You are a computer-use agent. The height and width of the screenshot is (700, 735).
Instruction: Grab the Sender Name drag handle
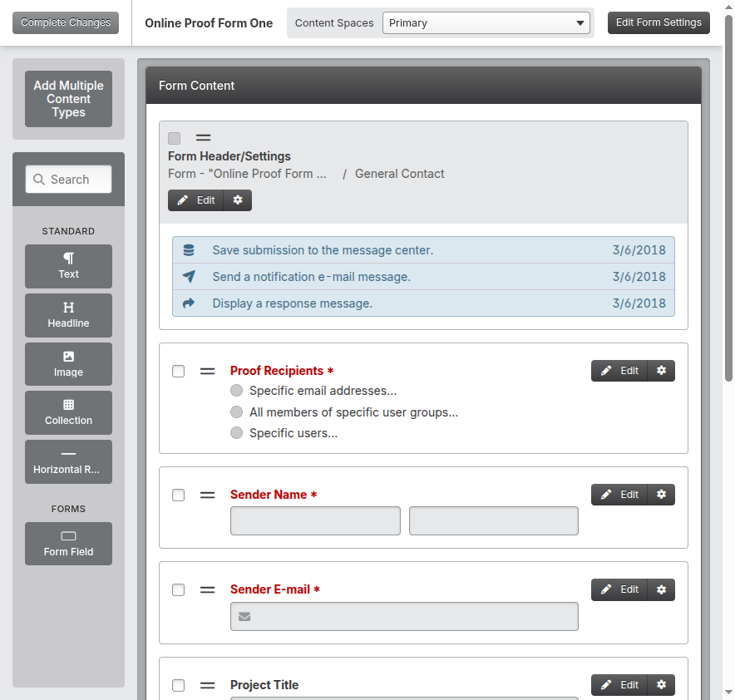point(207,495)
